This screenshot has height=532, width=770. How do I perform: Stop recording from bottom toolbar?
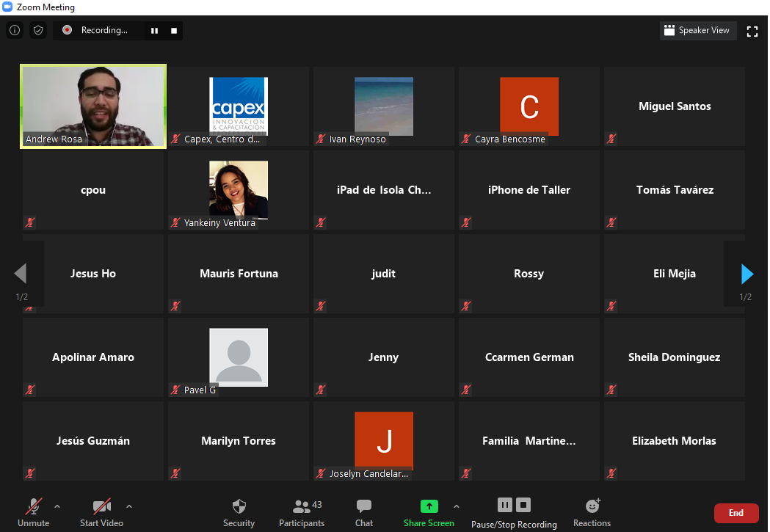[523, 505]
